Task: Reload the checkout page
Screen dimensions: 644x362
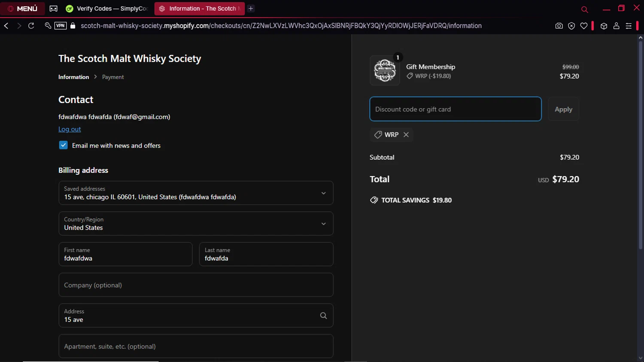Action: 31,26
